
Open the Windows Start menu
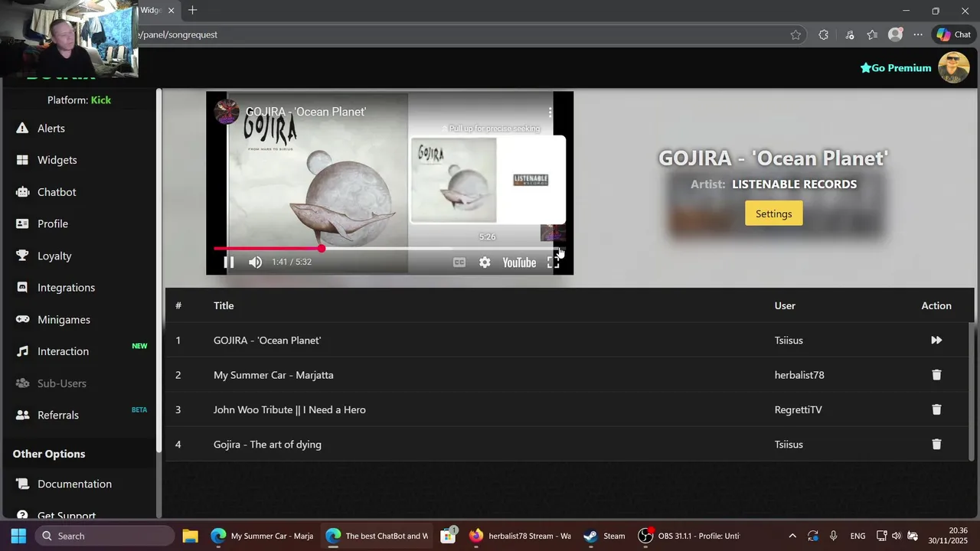18,536
